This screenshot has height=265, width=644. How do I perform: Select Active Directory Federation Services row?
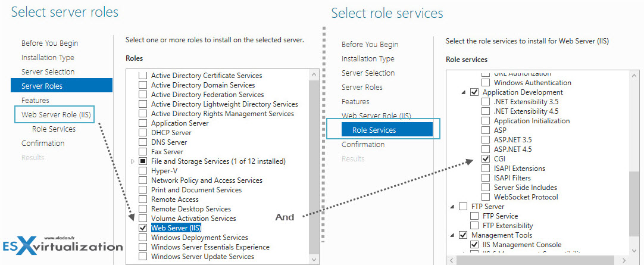tap(207, 95)
